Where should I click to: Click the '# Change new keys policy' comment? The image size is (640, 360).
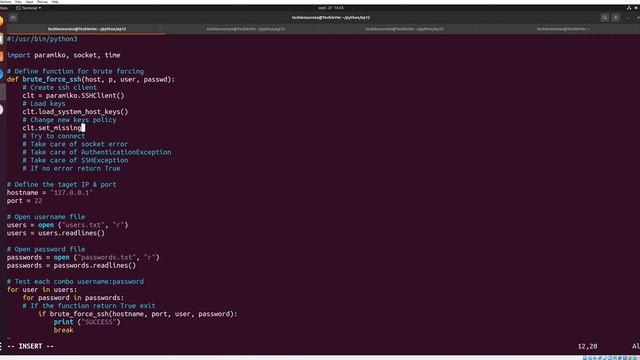coord(69,120)
